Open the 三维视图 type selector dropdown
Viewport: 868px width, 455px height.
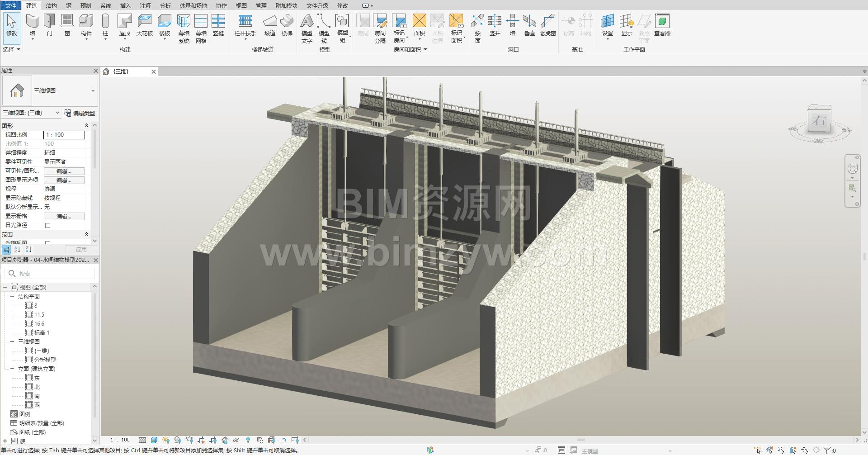pyautogui.click(x=93, y=91)
